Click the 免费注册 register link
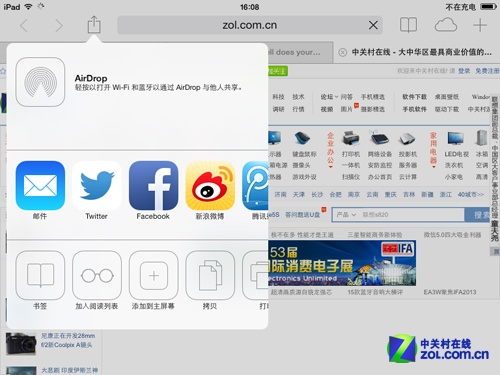Viewport: 500px width, 375px height. (487, 71)
